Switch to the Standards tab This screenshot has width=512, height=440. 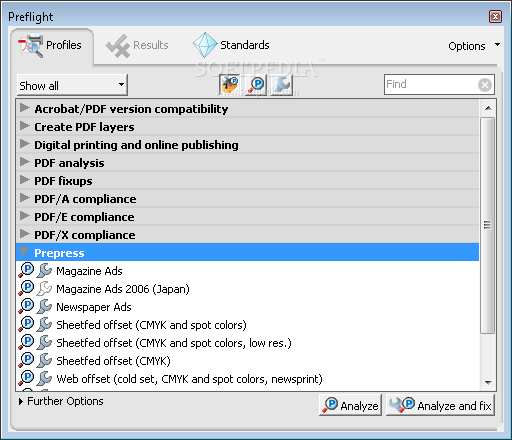(x=231, y=45)
